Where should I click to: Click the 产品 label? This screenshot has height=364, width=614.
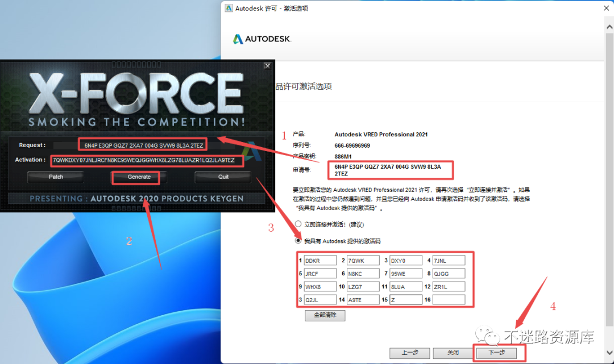pos(299,134)
